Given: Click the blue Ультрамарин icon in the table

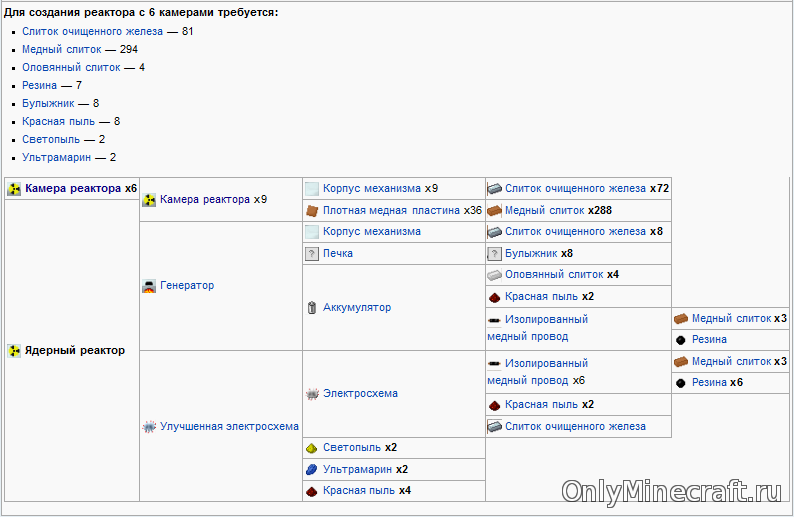Looking at the screenshot, I should (x=311, y=469).
